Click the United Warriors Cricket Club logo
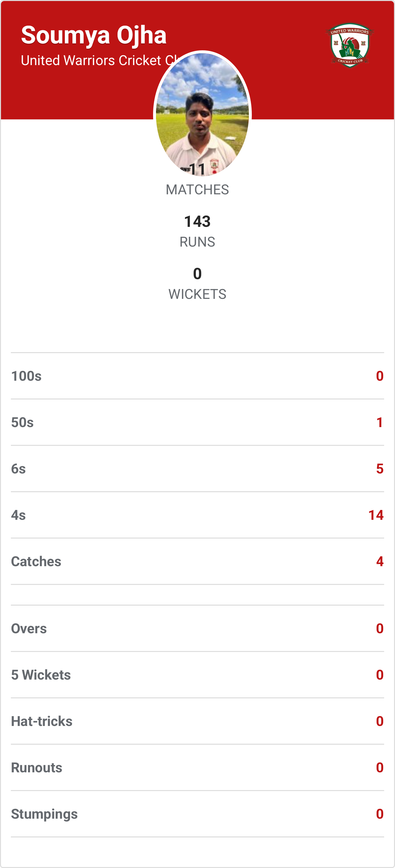This screenshot has height=868, width=395. pos(350,45)
